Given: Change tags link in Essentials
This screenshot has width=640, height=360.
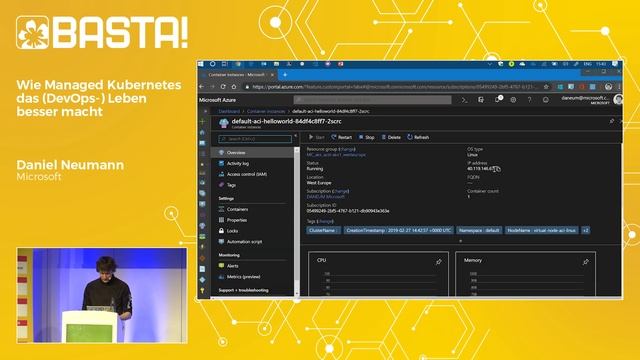Looking at the screenshot, I should pos(325,221).
